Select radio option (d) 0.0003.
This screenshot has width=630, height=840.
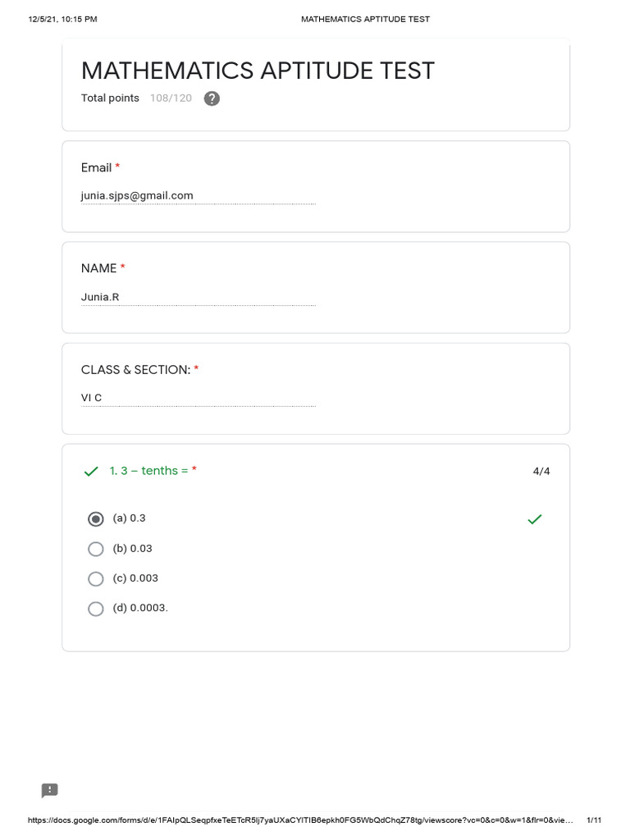pos(96,609)
